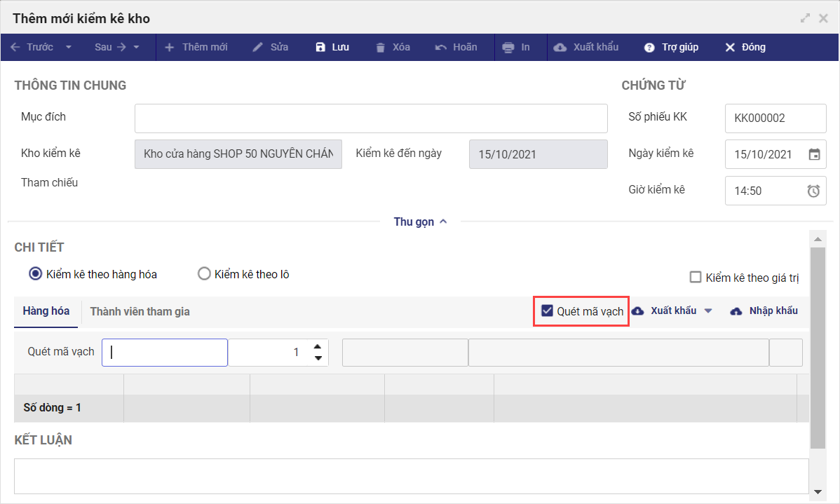The height and width of the screenshot is (504, 840).
Task: Click Xuất khẩu in detail section
Action: click(x=664, y=311)
